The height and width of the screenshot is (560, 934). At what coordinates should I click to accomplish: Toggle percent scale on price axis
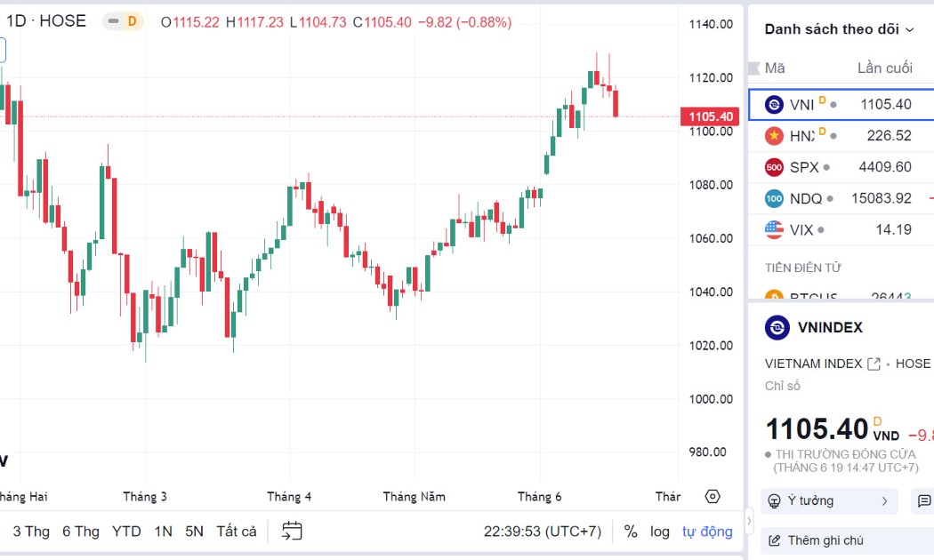coord(631,532)
